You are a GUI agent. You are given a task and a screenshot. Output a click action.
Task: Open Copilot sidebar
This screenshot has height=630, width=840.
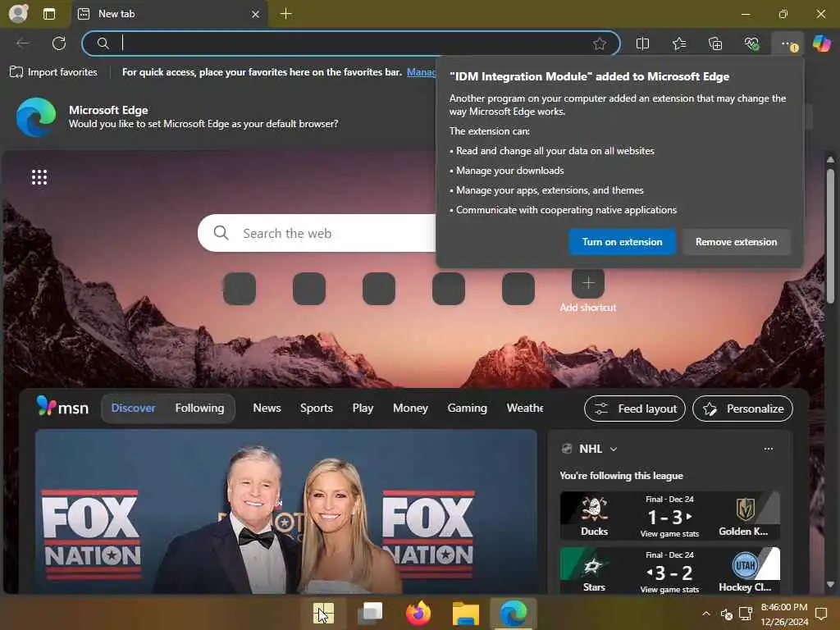tap(822, 43)
